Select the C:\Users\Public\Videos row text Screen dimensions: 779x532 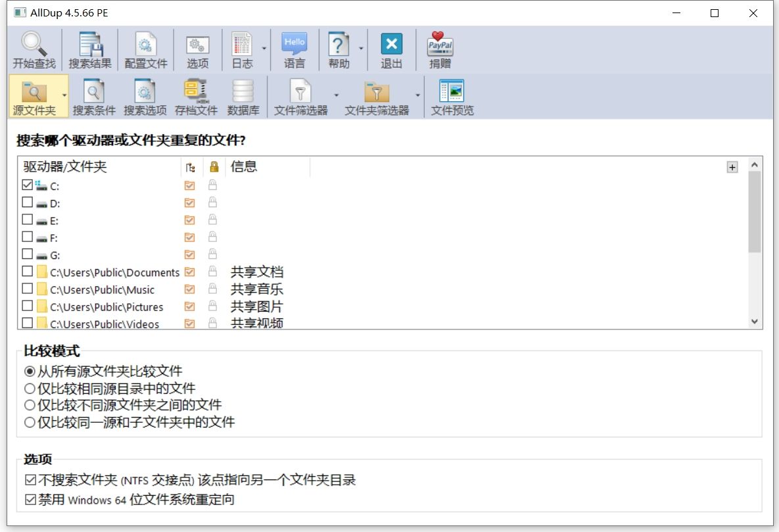pyautogui.click(x=105, y=324)
